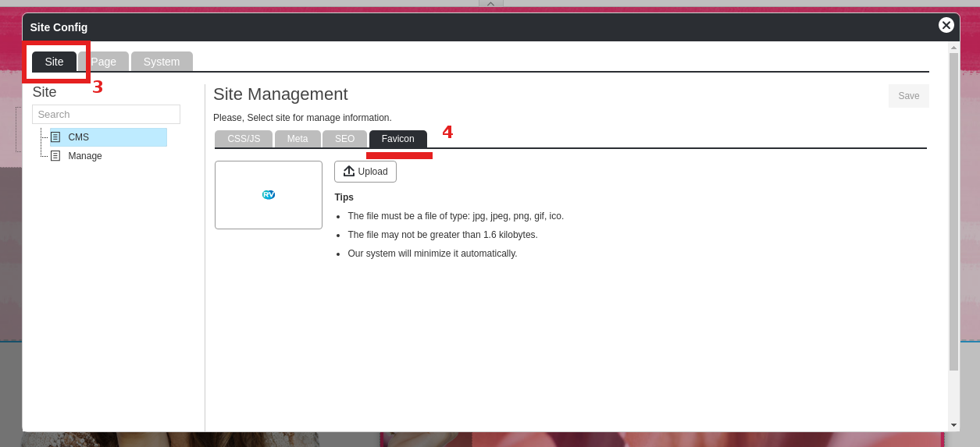
Task: Click the Tips heading text
Action: [x=344, y=197]
